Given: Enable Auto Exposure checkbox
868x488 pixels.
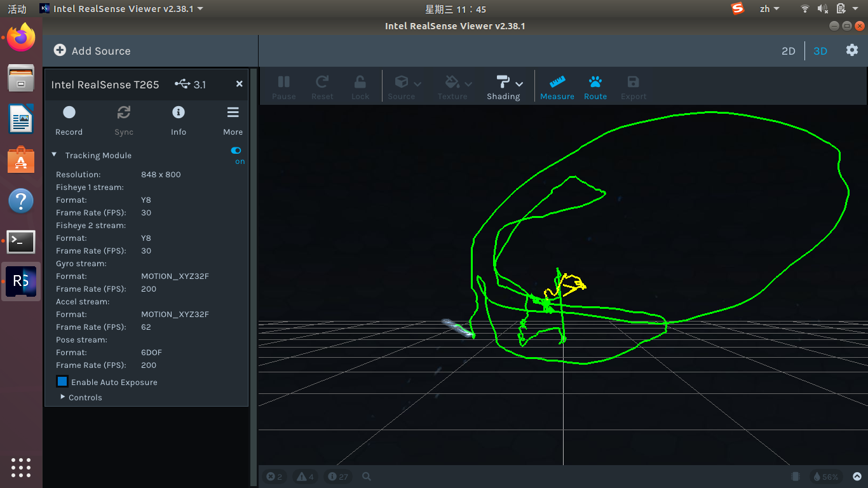Looking at the screenshot, I should coord(62,382).
